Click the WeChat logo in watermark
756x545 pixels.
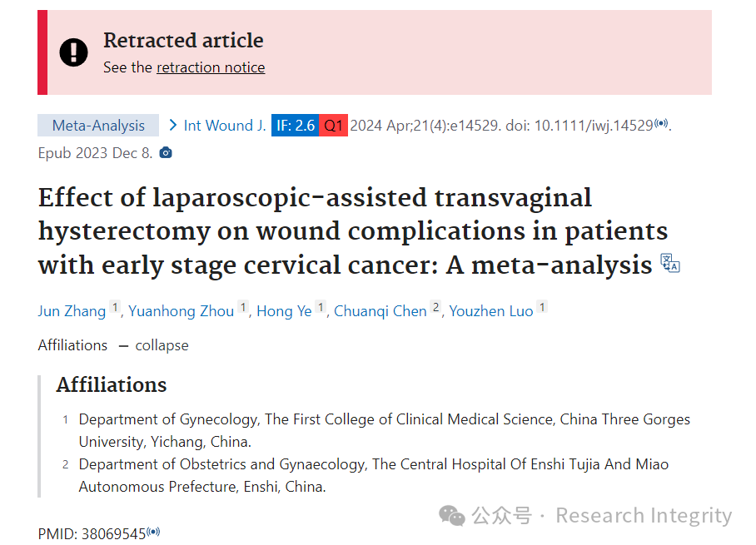[452, 516]
